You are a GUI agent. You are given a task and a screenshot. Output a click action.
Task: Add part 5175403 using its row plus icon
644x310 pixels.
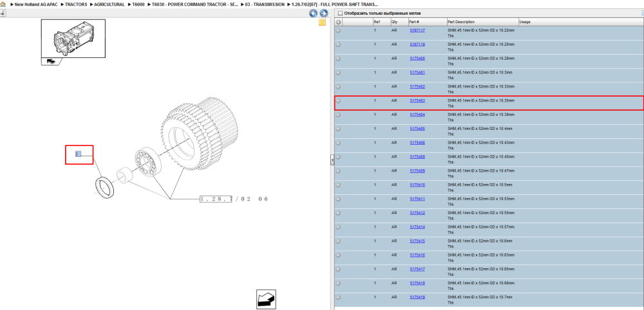pos(339,100)
